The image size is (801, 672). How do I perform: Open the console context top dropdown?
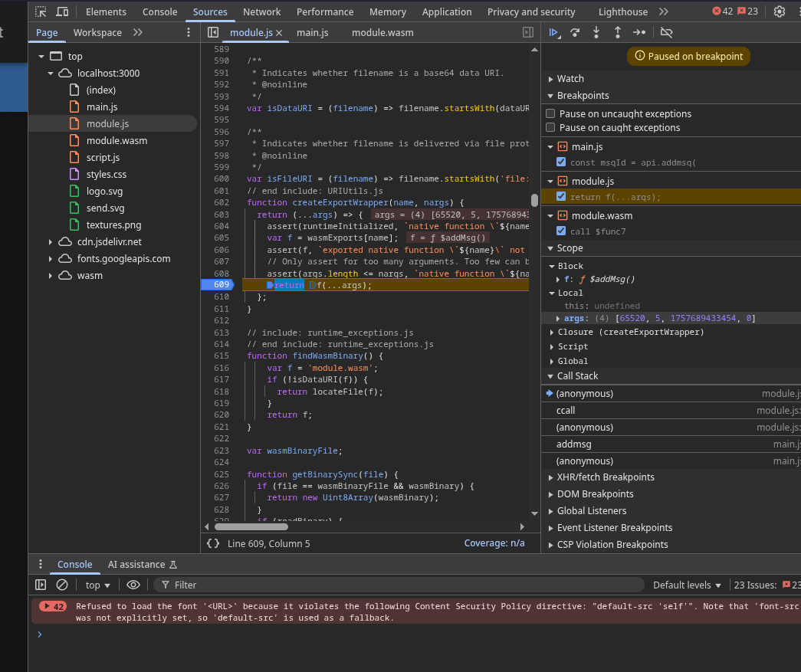click(x=97, y=585)
